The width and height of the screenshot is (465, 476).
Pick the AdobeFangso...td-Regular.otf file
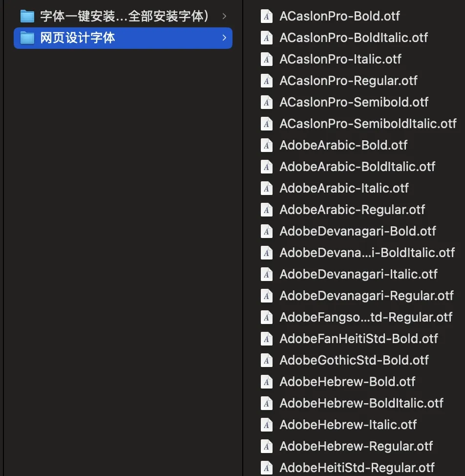[x=366, y=317]
